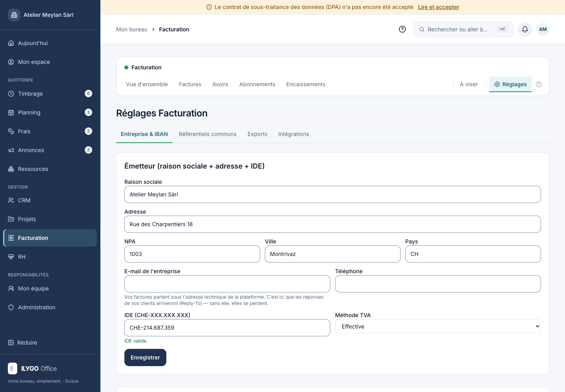Click the NPA input field
This screenshot has width=565, height=392.
(192, 254)
